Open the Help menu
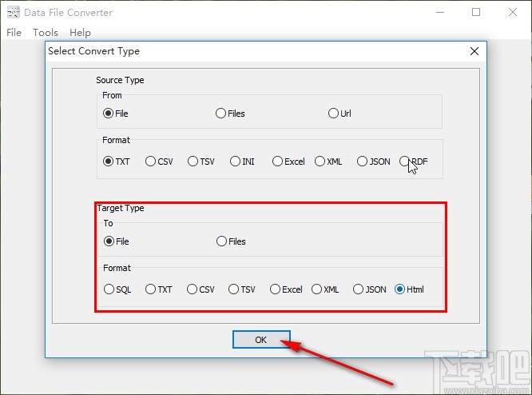 80,33
